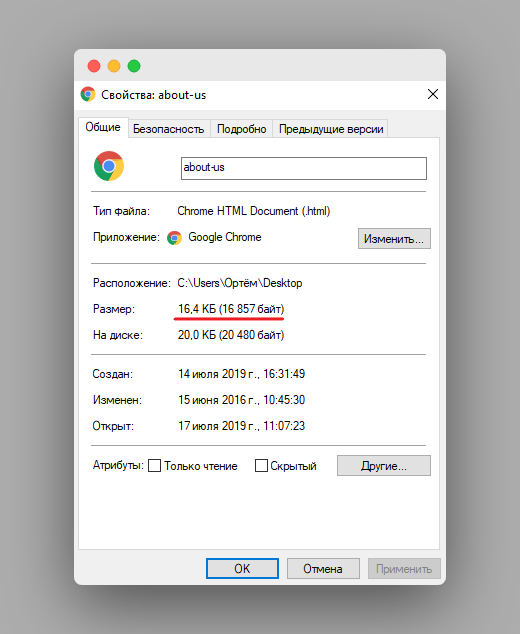
Task: Click the green macOS-style window dot
Action: pyautogui.click(x=134, y=66)
